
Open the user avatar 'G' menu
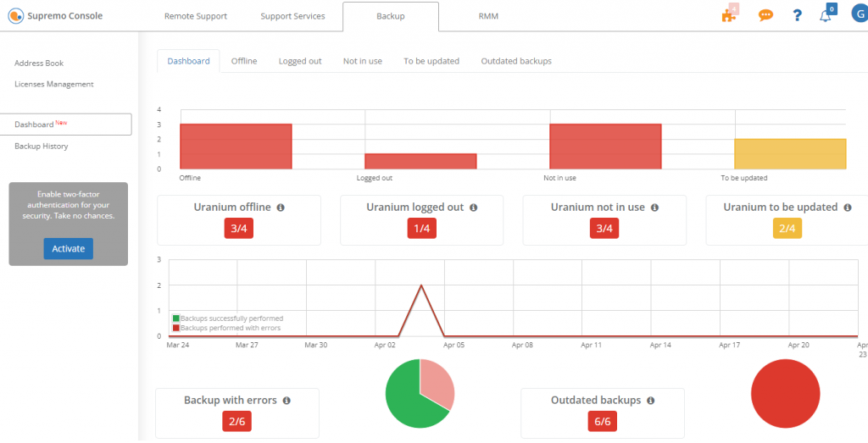click(860, 15)
